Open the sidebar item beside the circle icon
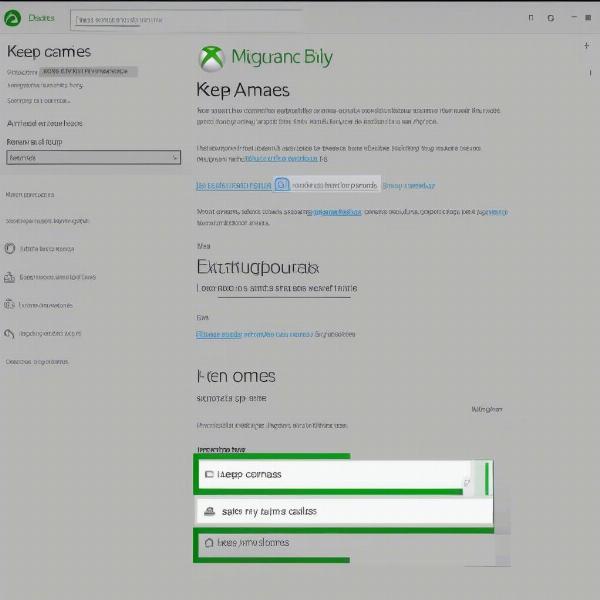 coord(47,249)
